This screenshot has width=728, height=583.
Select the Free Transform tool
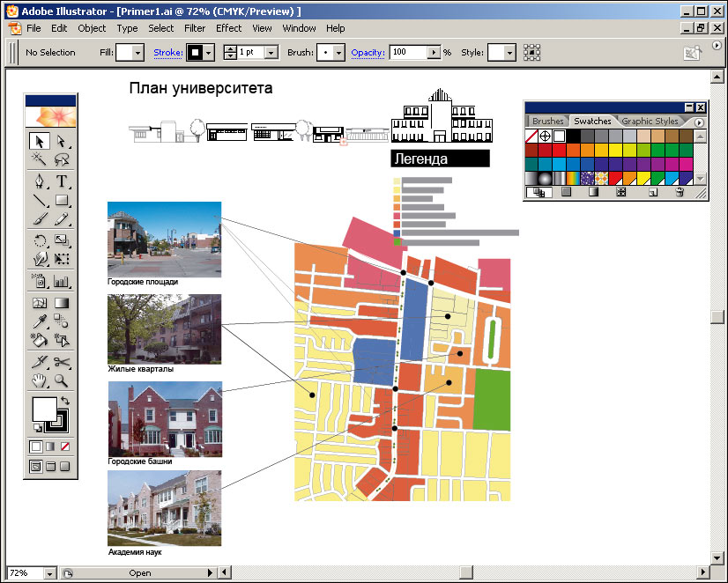[x=62, y=259]
